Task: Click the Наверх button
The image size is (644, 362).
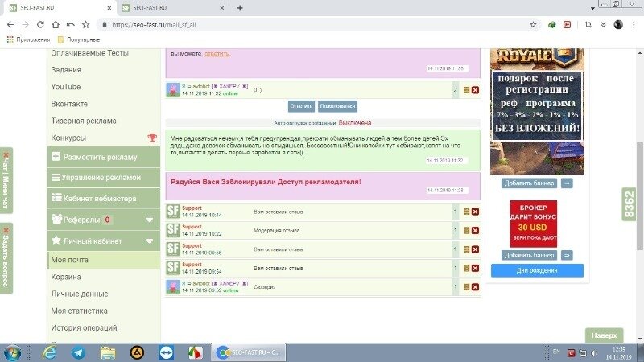Action: [605, 335]
